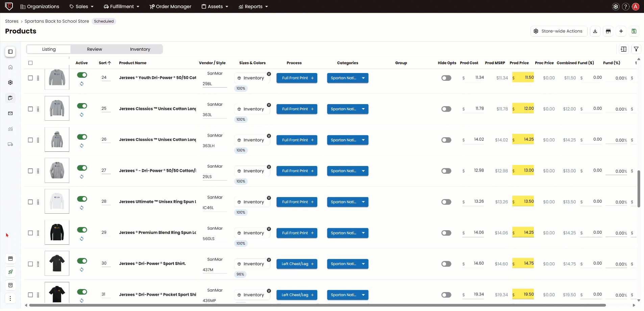Sort by the Sort column header

[x=105, y=63]
